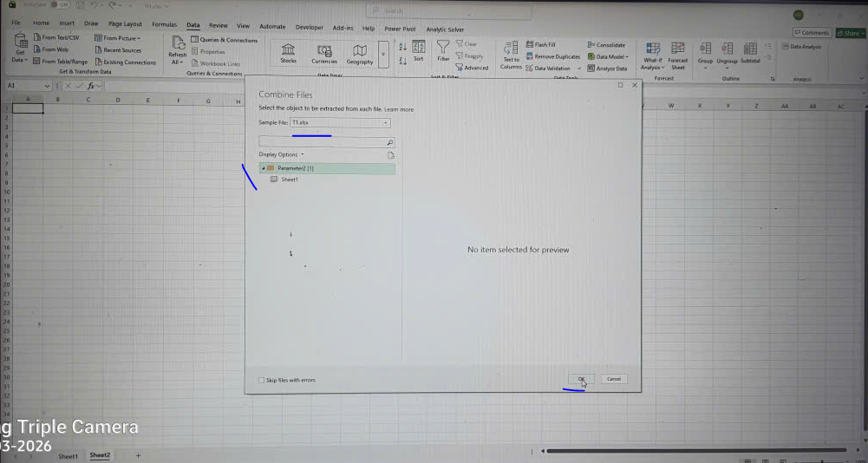Click the Text to Columns icon
The height and width of the screenshot is (463, 868).
511,50
